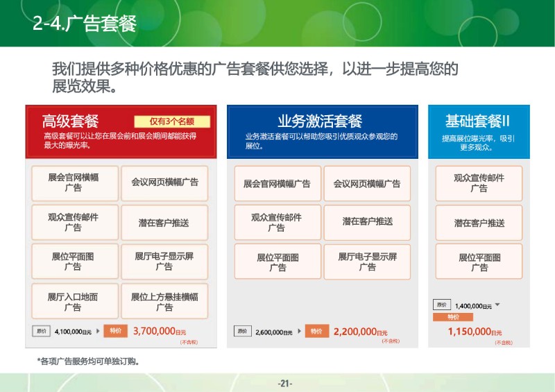Viewport: 555px width, 392px height.
Task: Choose 展位上方悬挂横幅广告 box
Action: [x=164, y=302]
